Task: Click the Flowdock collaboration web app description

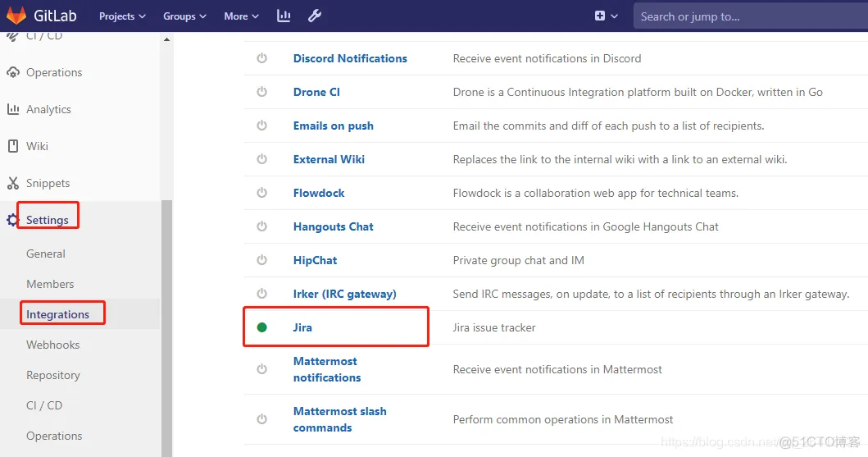Action: tap(596, 193)
